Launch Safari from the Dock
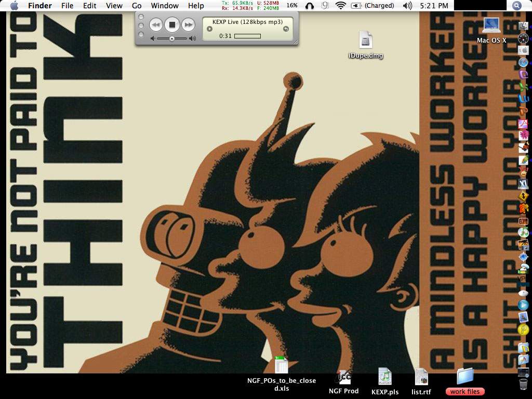The width and height of the screenshot is (532, 399). 524,62
